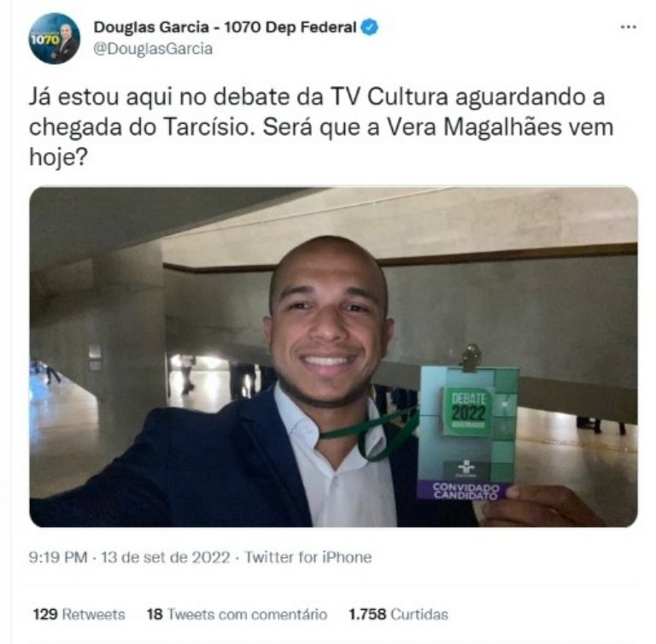Click the display name Douglas Garcia - 1070 Dep Federal
Image resolution: width=656 pixels, height=644 pixels.
[225, 27]
